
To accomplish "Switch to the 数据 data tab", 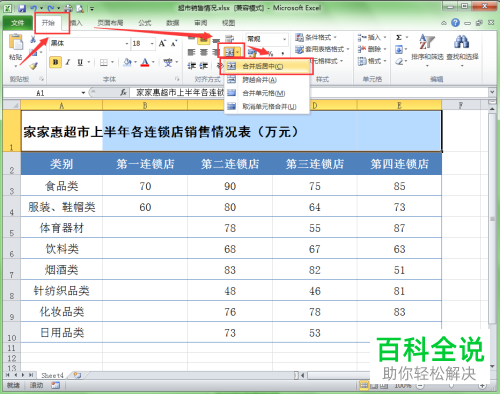I will (173, 23).
